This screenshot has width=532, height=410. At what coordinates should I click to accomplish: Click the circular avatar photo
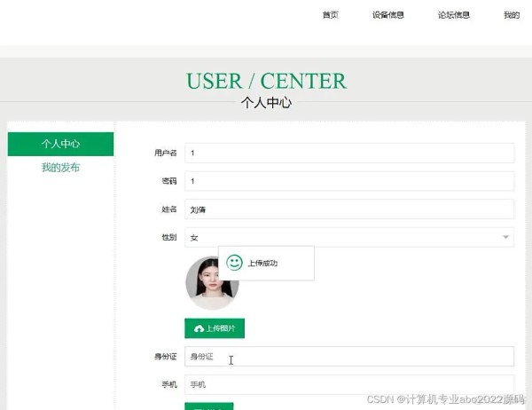(x=212, y=283)
